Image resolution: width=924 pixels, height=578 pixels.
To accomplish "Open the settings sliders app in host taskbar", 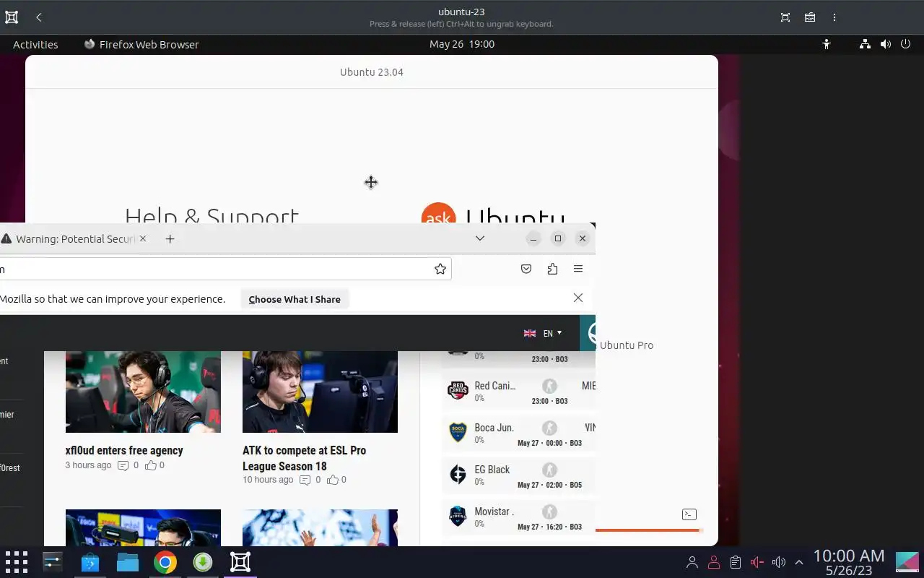I will click(x=53, y=562).
